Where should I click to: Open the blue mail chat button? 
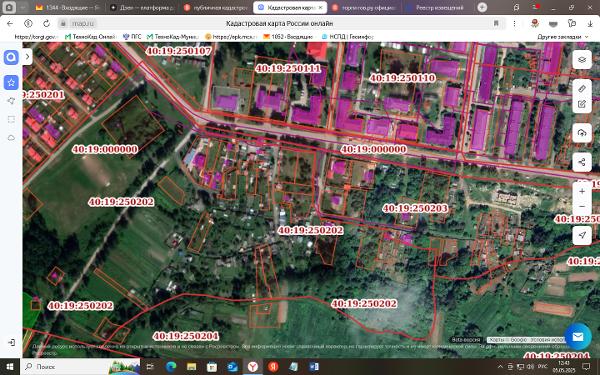point(577,337)
